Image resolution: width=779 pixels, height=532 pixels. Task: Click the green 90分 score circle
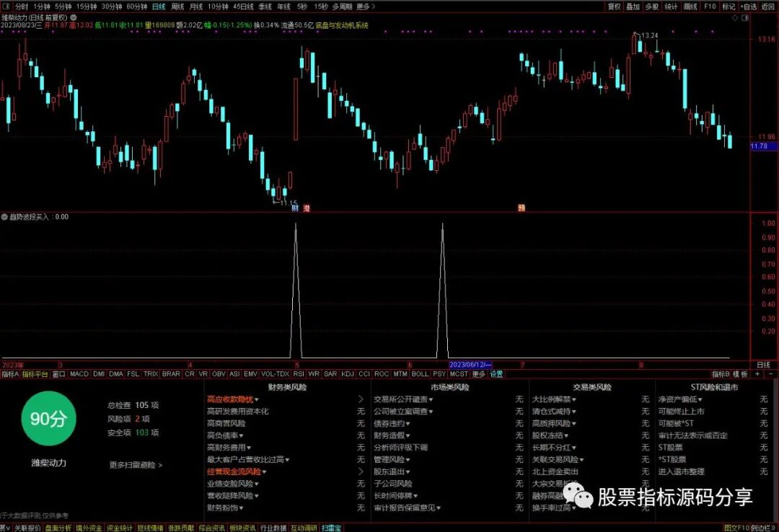(48, 419)
